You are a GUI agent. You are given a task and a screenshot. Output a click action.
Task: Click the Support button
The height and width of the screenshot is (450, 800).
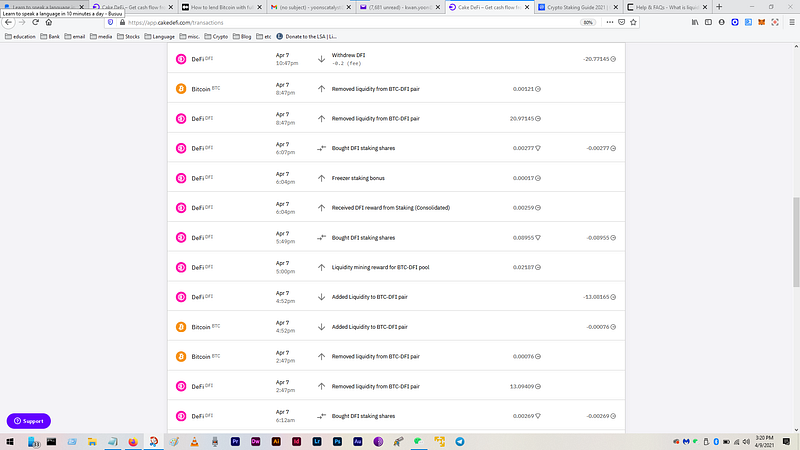(29, 421)
